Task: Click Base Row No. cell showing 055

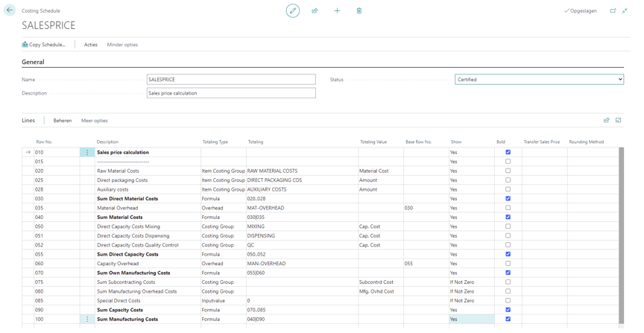Action: coord(426,264)
